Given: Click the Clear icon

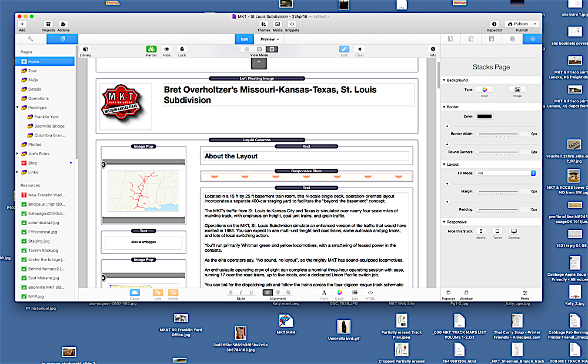Looking at the screenshot, I should pyautogui.click(x=360, y=49).
